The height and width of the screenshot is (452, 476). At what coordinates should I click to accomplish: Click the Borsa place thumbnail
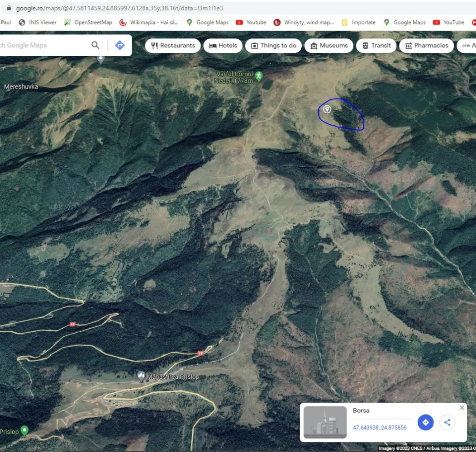tap(325, 423)
